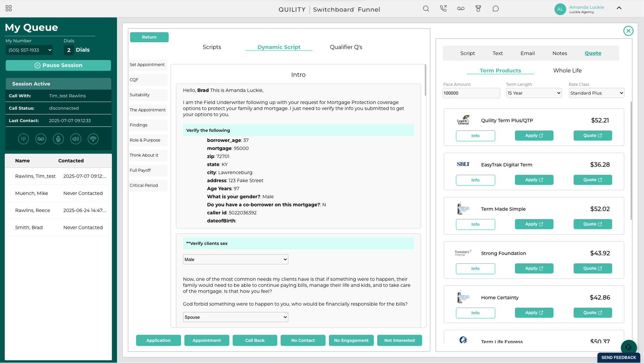This screenshot has width=644, height=363.
Task: Click the AL user avatar
Action: pyautogui.click(x=560, y=9)
